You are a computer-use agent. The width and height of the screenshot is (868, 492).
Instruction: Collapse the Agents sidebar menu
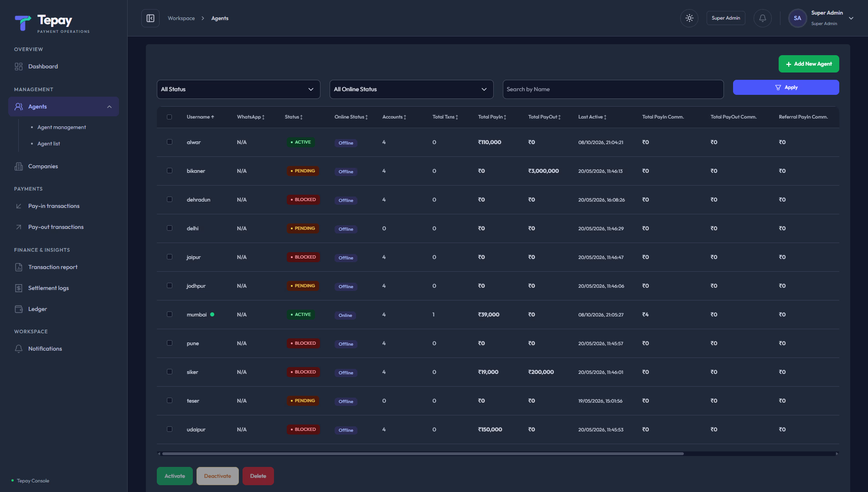point(109,107)
